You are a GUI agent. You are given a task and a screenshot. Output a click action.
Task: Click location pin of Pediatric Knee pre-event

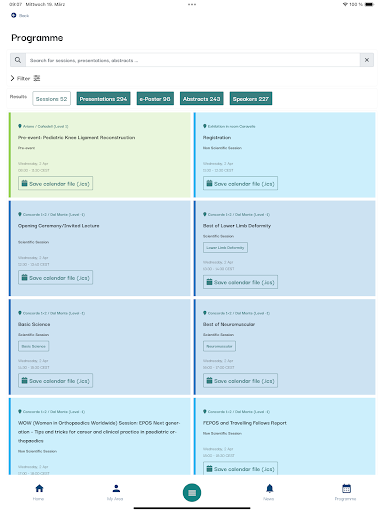click(x=20, y=126)
